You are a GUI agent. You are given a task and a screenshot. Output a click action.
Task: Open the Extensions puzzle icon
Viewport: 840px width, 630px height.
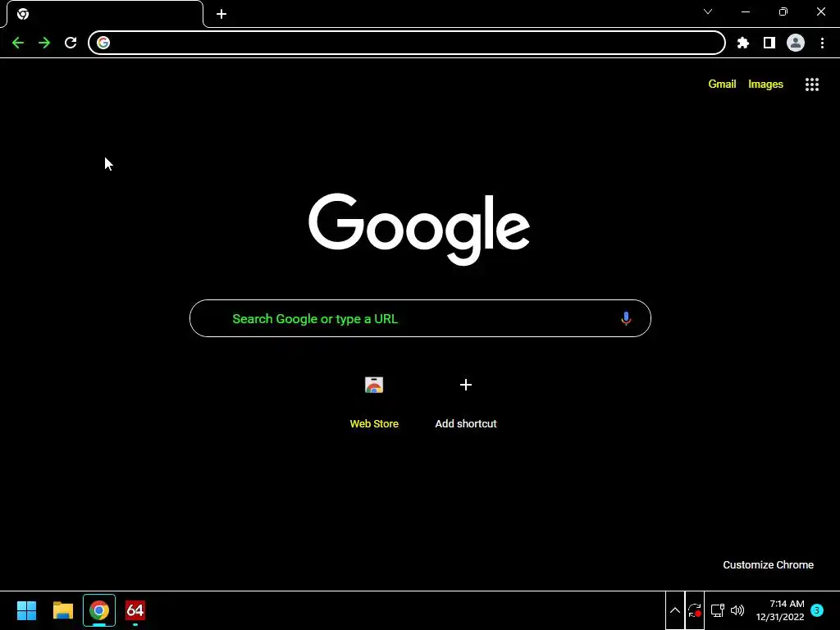pos(743,43)
